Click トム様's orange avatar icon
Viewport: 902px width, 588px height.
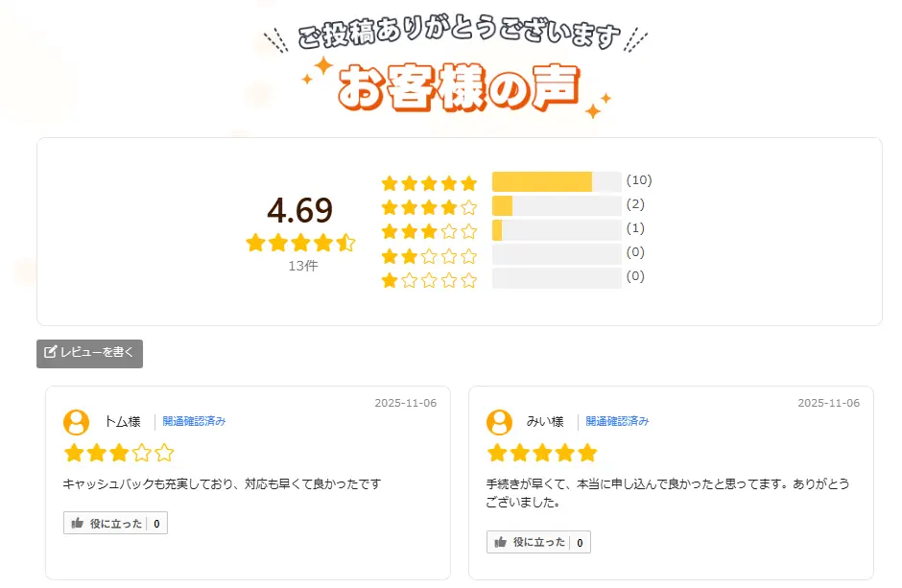[76, 422]
